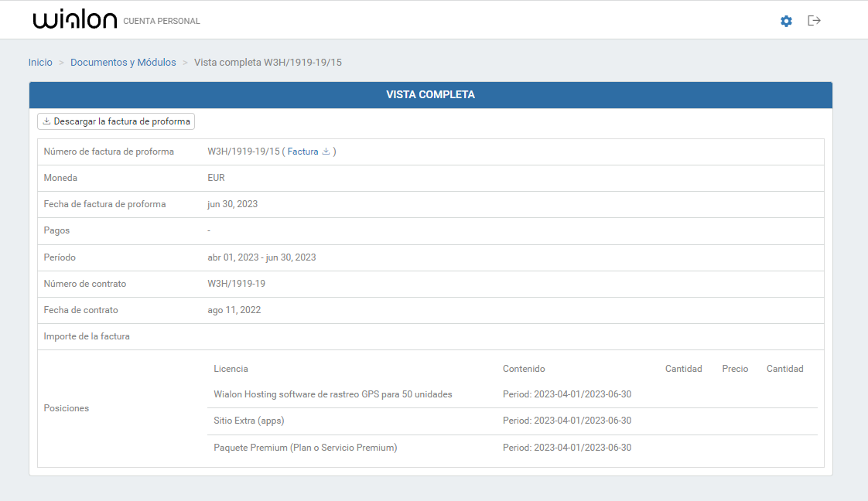The image size is (868, 501).
Task: Select the current breadcrumb Vista completa W3H/1919-19/15
Action: [x=268, y=62]
